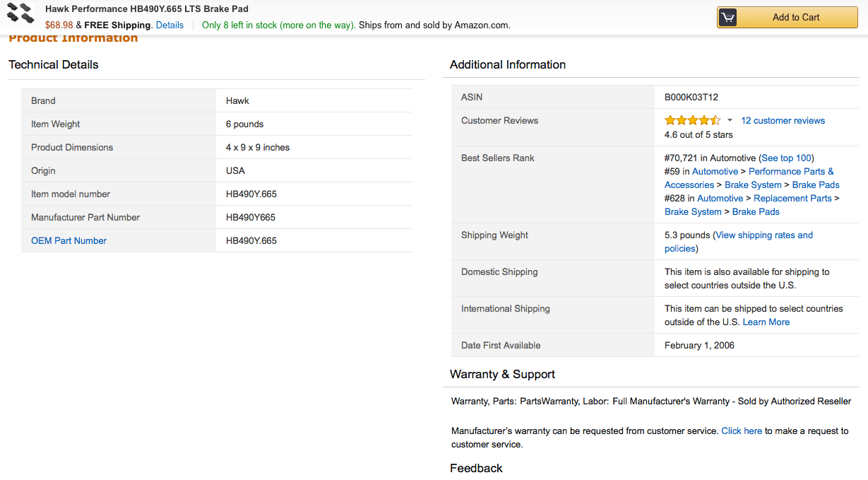Open the OEM Part Number link
Viewport: 868px width, 480px height.
(69, 240)
